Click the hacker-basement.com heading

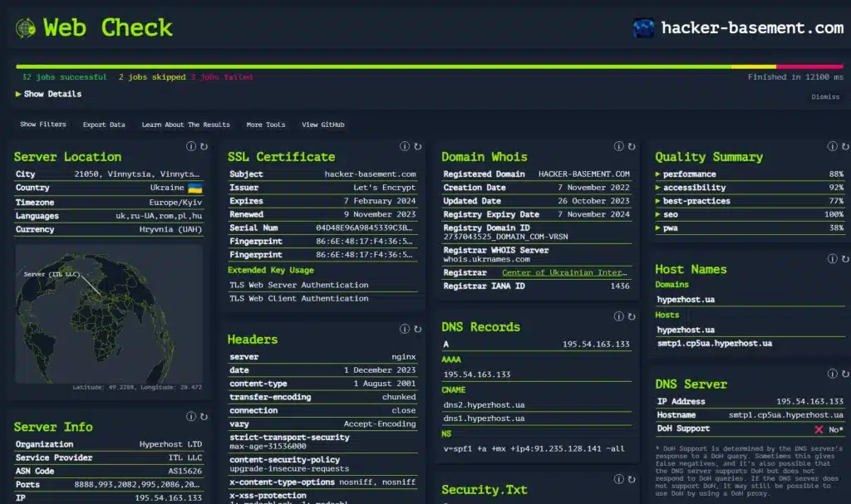point(752,27)
